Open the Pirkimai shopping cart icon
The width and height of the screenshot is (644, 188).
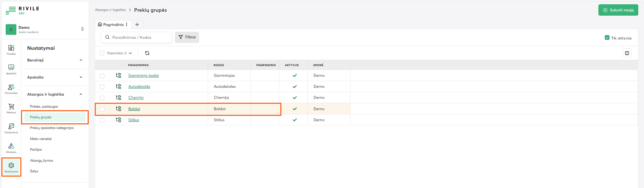coord(11,108)
